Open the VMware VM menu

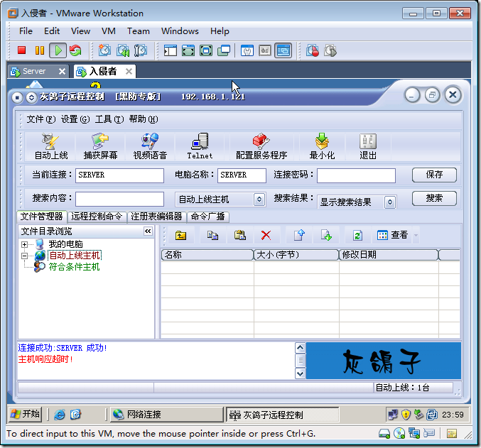(x=108, y=31)
